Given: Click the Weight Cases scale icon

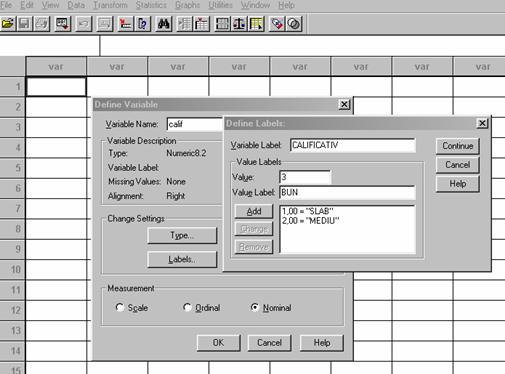Looking at the screenshot, I should click(x=239, y=24).
